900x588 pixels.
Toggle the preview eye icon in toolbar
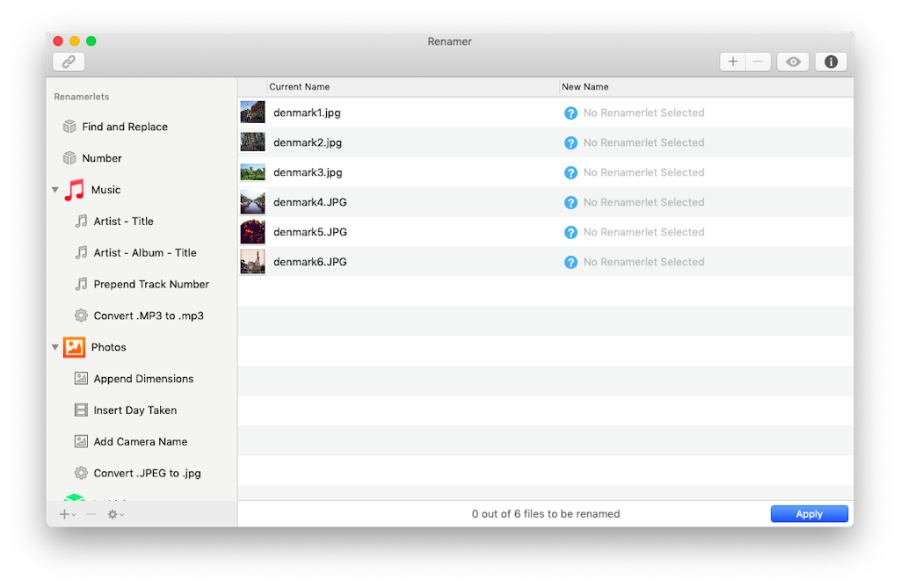[793, 62]
